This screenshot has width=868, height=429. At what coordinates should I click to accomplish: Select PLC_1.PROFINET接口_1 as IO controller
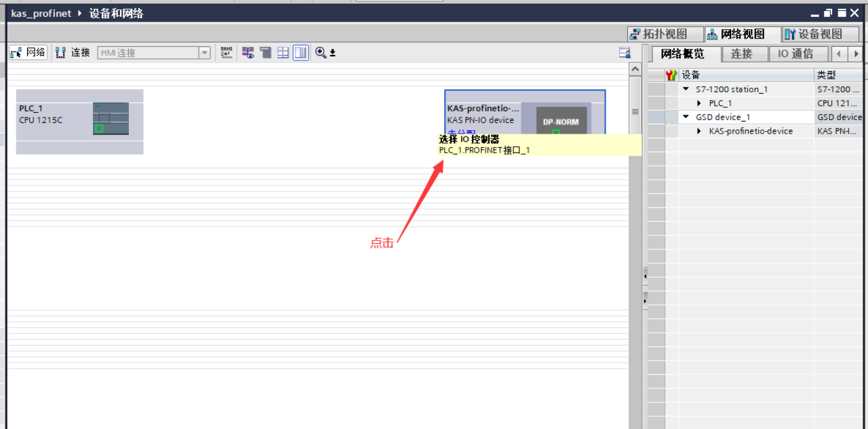point(484,150)
